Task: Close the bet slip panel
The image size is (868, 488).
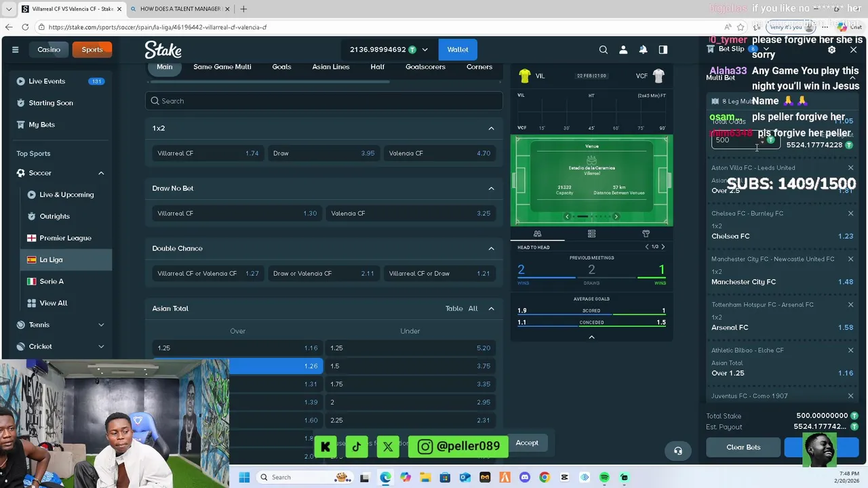Action: (854, 49)
